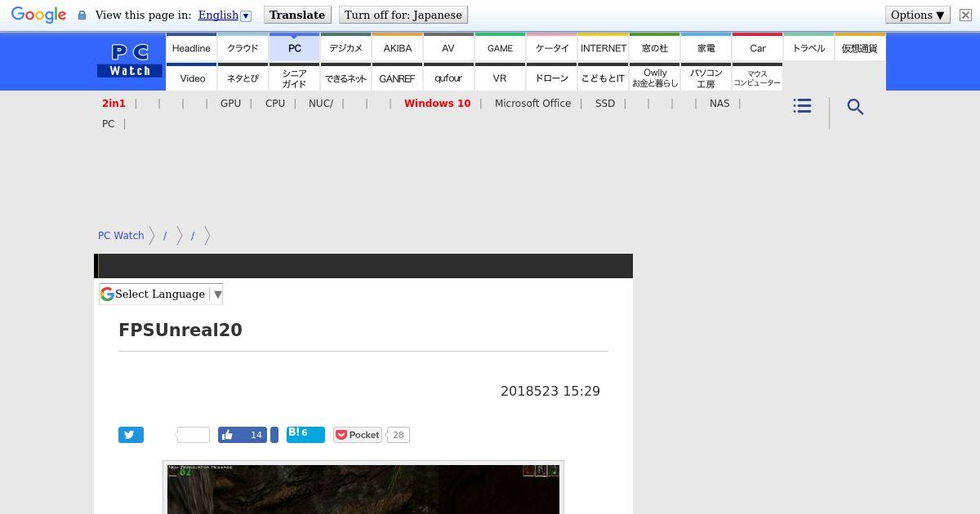Save article with Pocket button
The width and height of the screenshot is (980, 514).
coord(358,435)
